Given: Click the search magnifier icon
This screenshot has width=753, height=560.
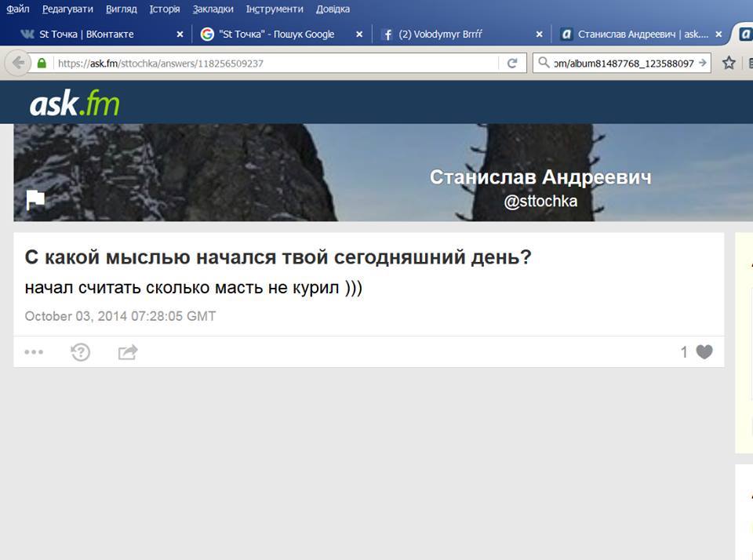Looking at the screenshot, I should pyautogui.click(x=543, y=63).
